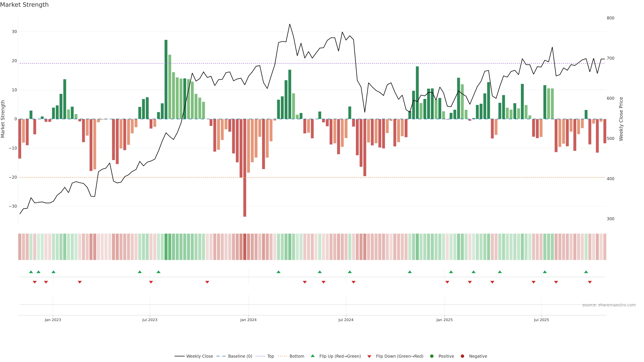Click the dark red Negative legend dot
The height and width of the screenshot is (362, 644).
(462, 356)
